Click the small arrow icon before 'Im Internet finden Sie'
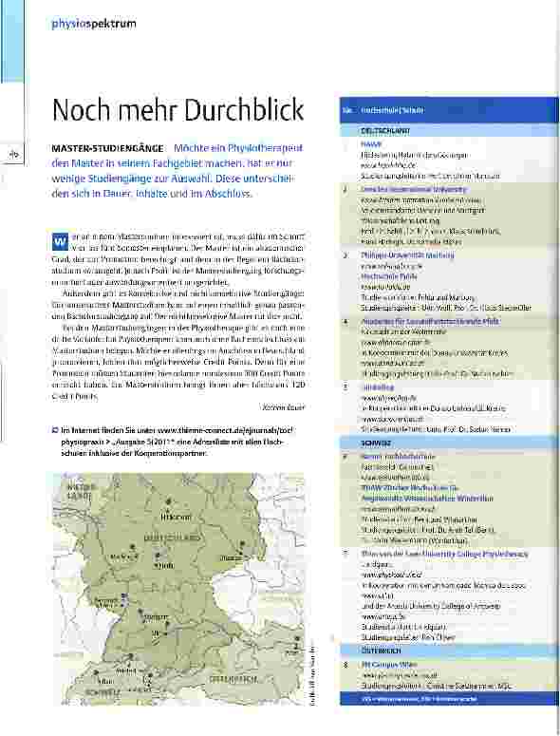Viewport: 560px width, 736px height. [x=55, y=430]
